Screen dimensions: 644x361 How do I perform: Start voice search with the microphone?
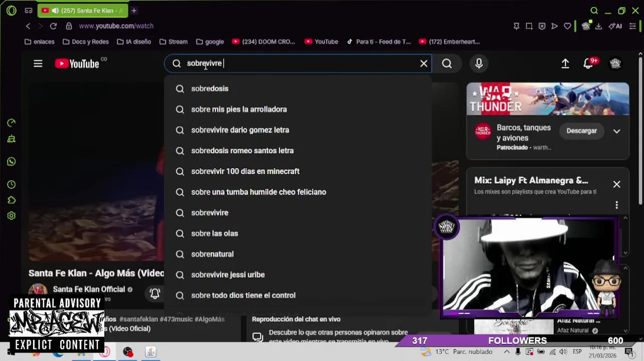pos(479,64)
